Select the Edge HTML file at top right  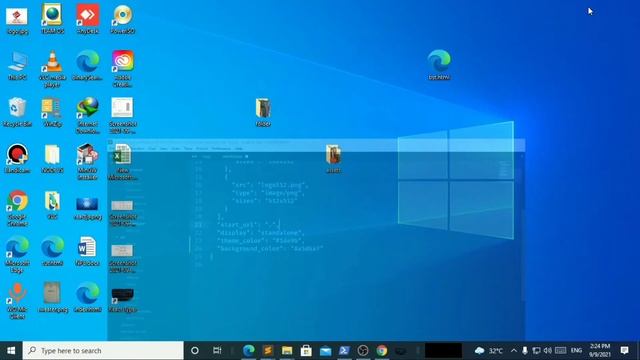439,64
